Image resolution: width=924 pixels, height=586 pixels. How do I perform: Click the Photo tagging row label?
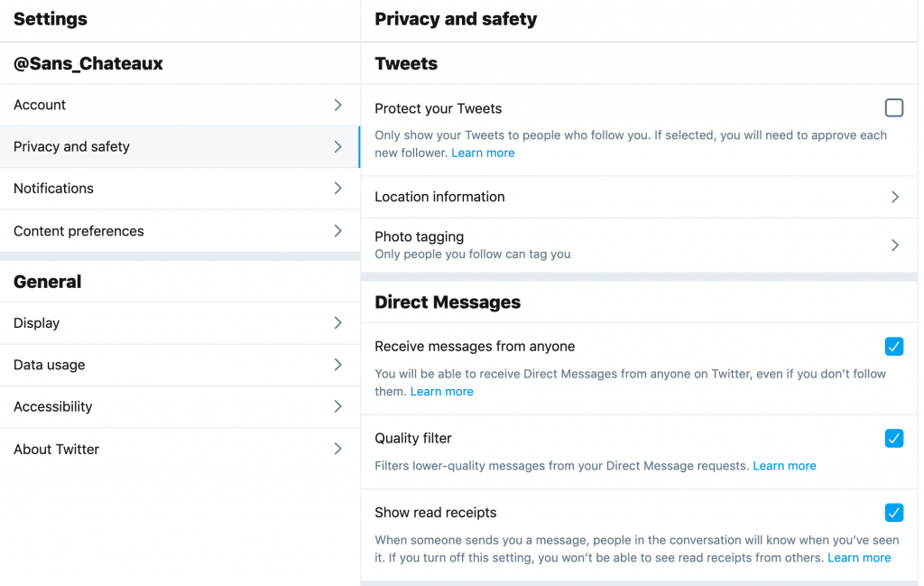click(420, 237)
